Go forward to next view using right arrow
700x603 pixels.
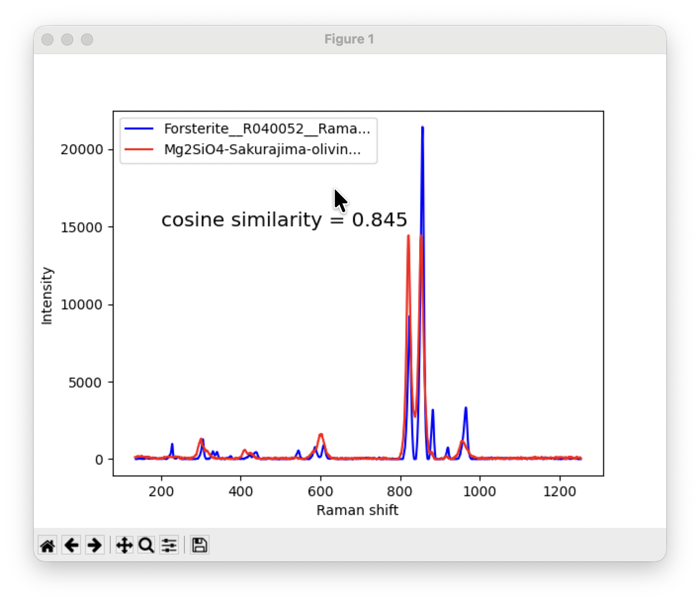(94, 546)
